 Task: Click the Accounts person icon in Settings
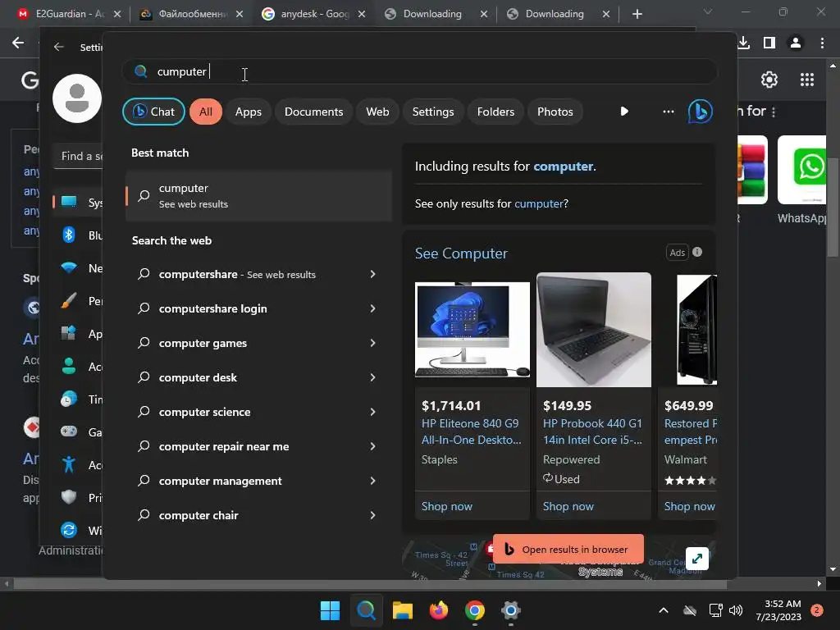[69, 367]
